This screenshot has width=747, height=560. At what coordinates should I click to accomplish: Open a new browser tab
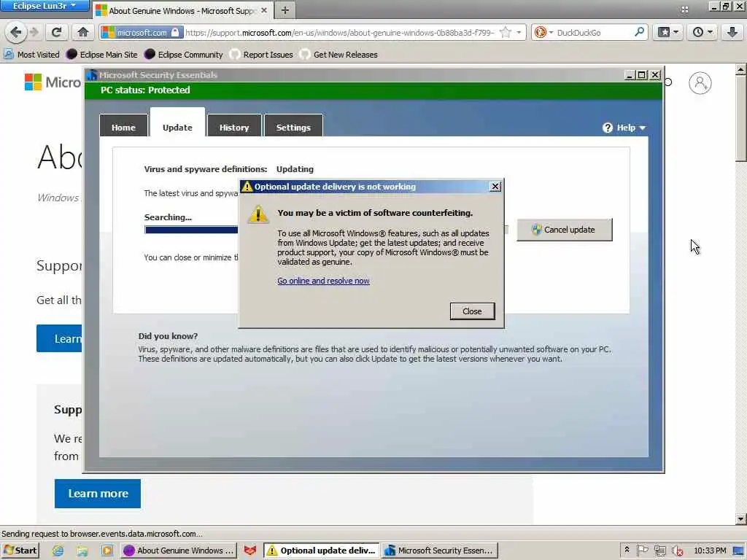click(285, 10)
